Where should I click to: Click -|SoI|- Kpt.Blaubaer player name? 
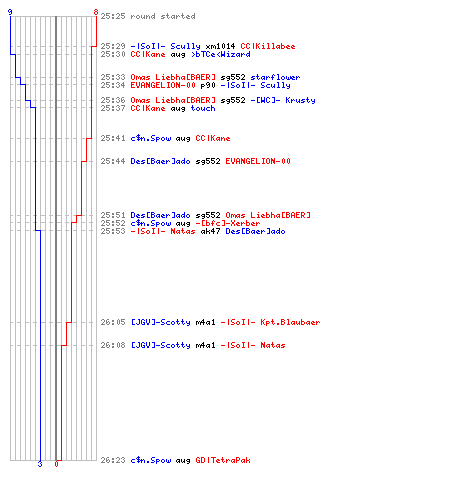270,322
